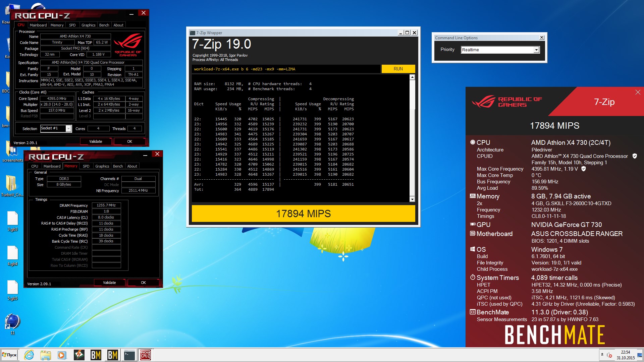Open Bench tab in top CPU-Z window
Image resolution: width=644 pixels, height=362 pixels.
pyautogui.click(x=104, y=25)
